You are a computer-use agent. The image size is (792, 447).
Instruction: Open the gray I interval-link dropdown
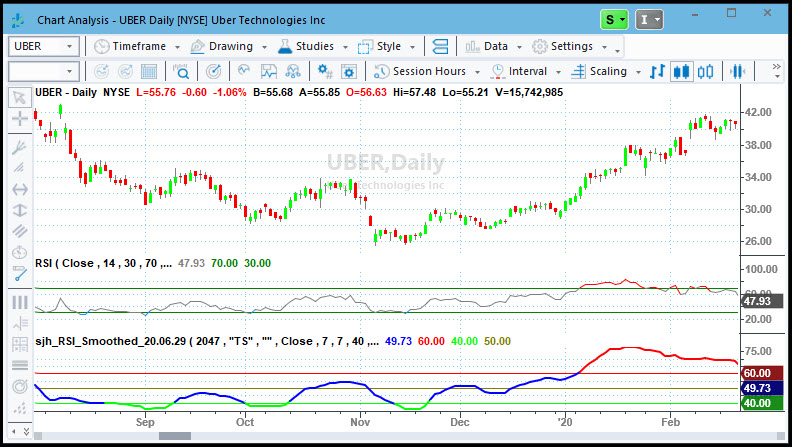[649, 20]
